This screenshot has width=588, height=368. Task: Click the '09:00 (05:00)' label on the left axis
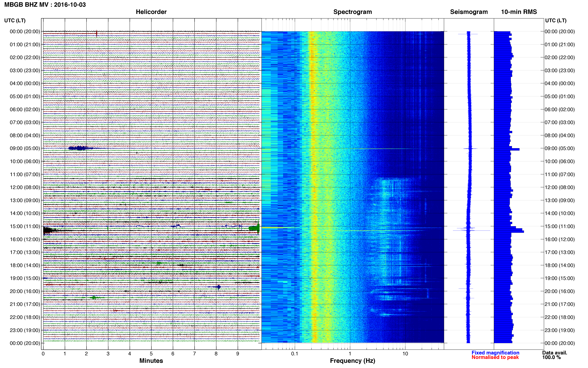(x=25, y=148)
